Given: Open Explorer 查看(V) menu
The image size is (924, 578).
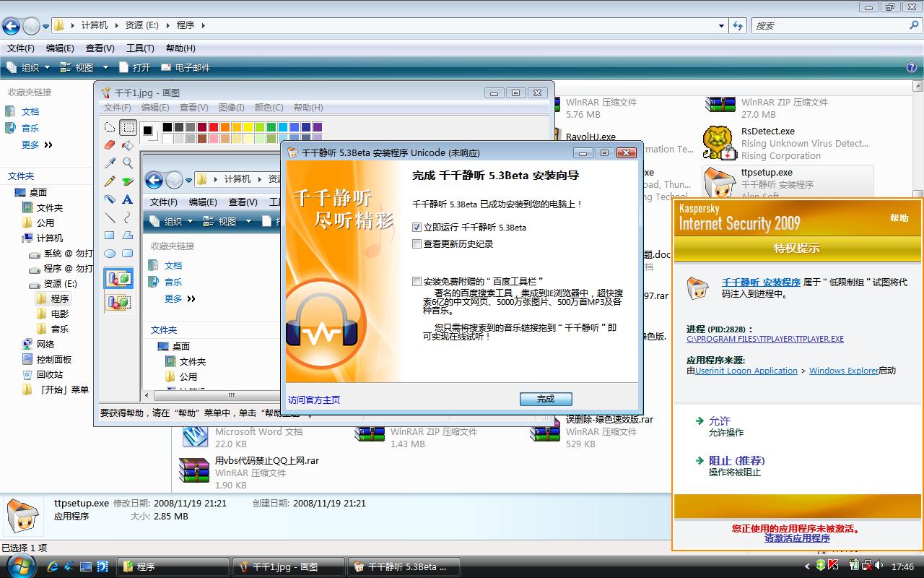Looking at the screenshot, I should coord(100,48).
